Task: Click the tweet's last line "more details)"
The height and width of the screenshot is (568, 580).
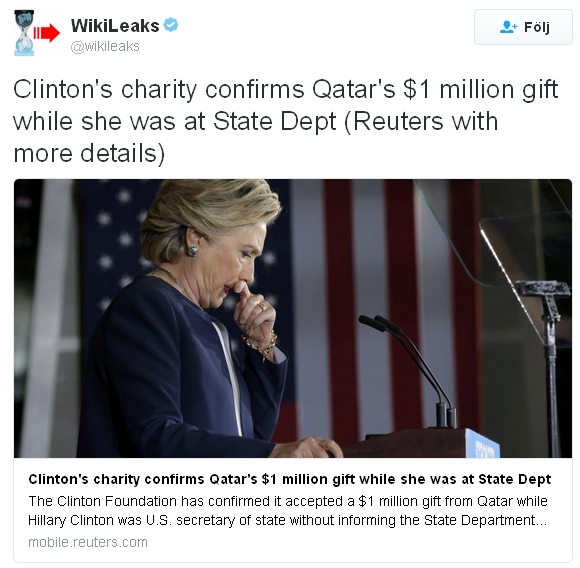Action: pos(89,154)
